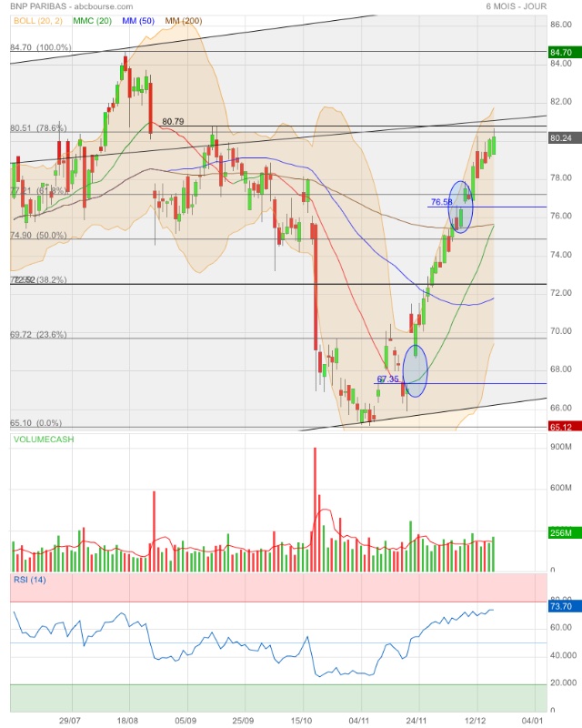Click the 70.00 price axis label
The image size is (582, 728).
(x=561, y=331)
